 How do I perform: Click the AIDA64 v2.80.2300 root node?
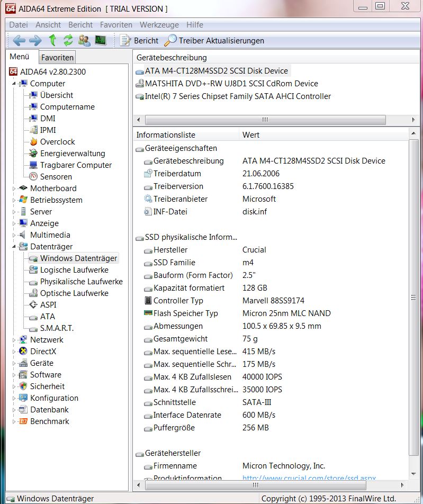(x=53, y=71)
